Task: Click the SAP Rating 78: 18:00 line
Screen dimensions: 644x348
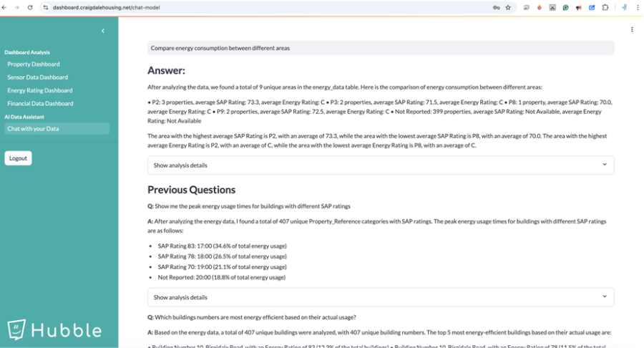Action: [x=223, y=256]
